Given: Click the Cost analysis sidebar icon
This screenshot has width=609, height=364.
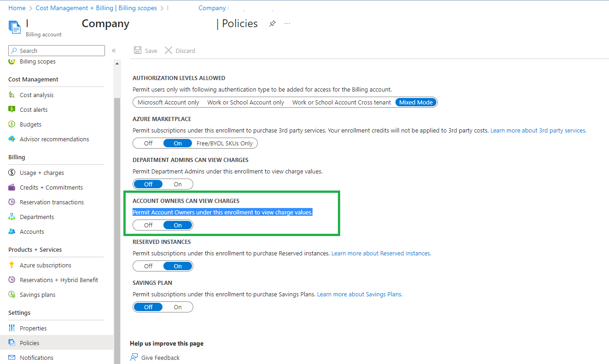Looking at the screenshot, I should click(12, 95).
